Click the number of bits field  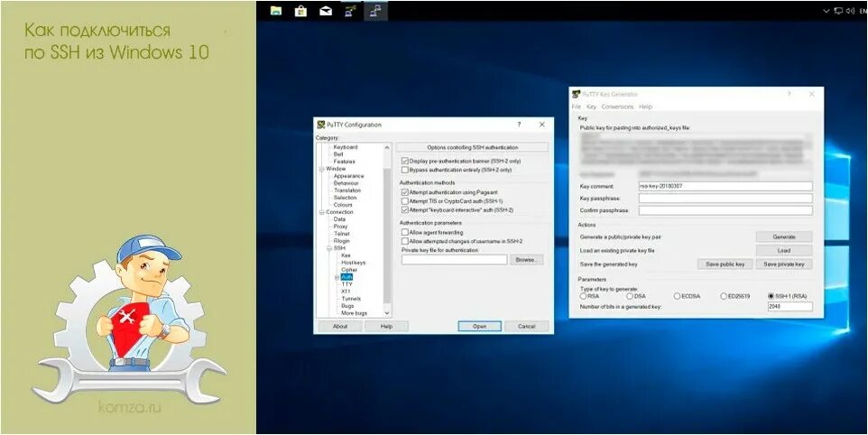(x=790, y=307)
